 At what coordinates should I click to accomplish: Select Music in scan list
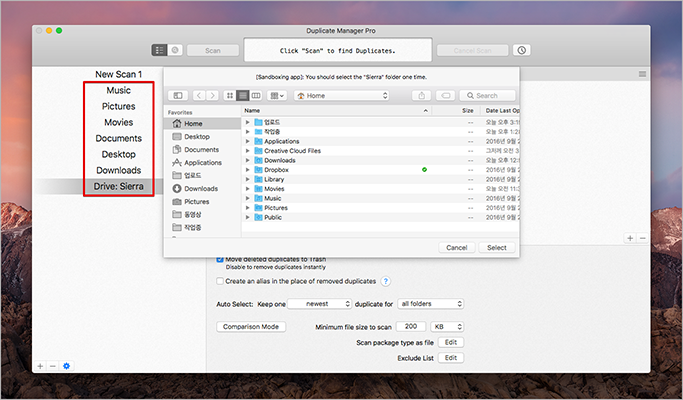click(x=118, y=90)
